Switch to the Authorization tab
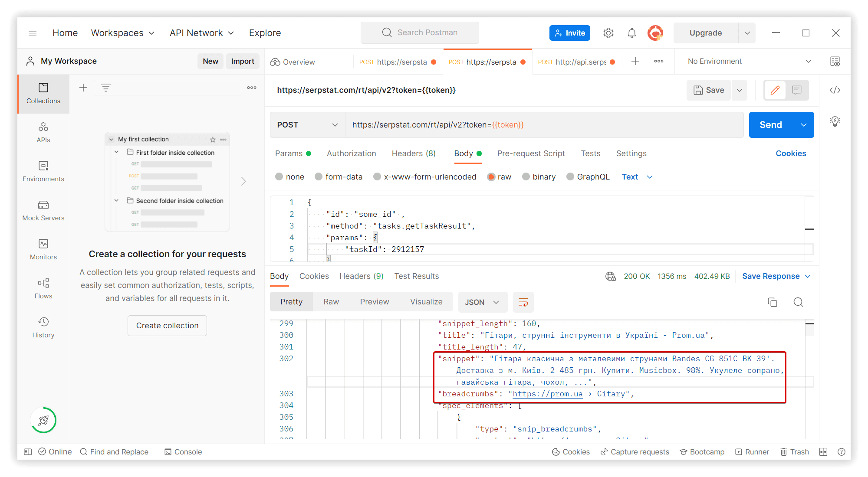The height and width of the screenshot is (477, 868). (352, 154)
